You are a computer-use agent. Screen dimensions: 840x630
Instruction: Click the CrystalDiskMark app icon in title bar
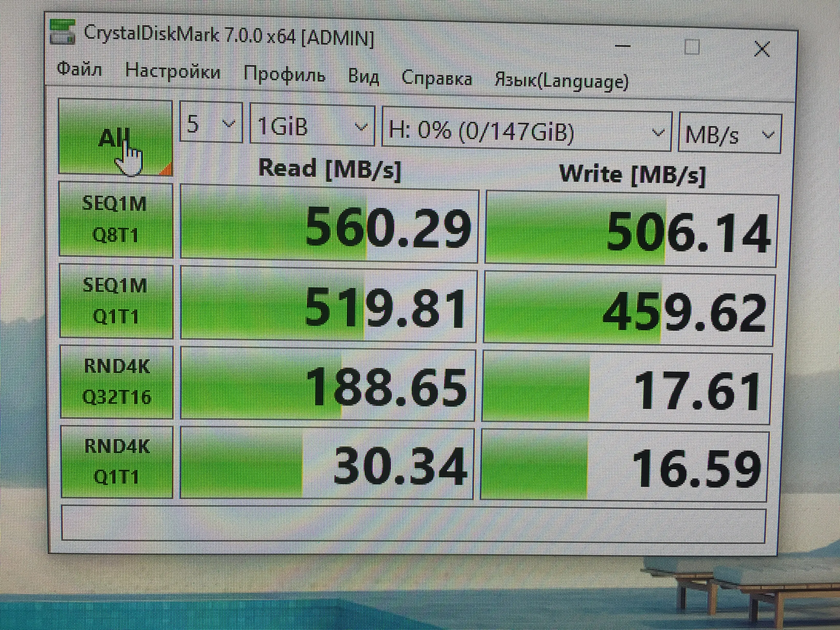click(62, 31)
